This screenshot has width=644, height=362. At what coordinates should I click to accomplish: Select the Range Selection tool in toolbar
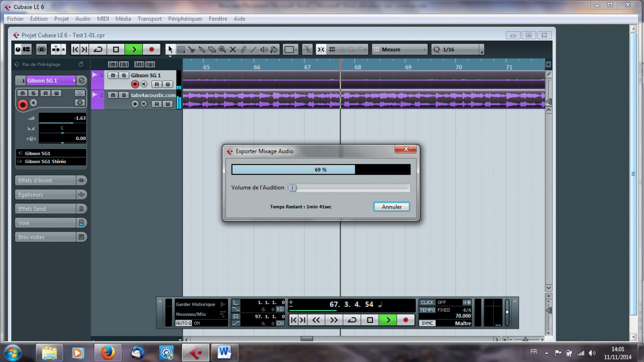pos(181,49)
